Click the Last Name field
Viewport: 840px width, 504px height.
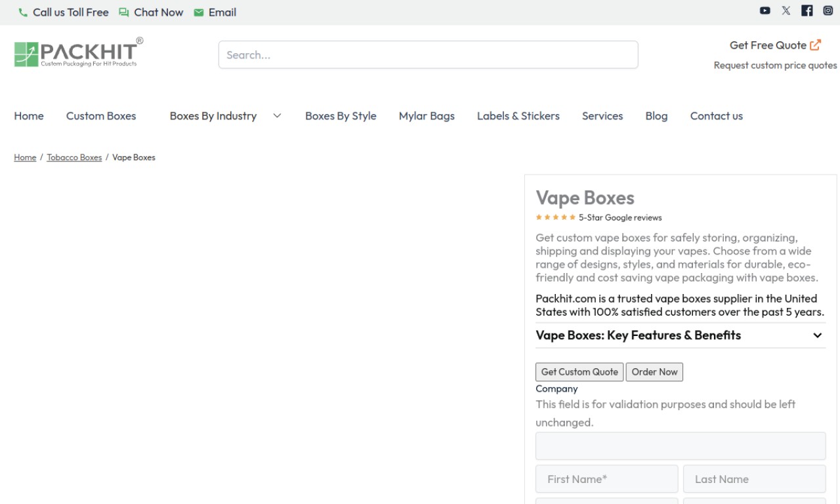pyautogui.click(x=754, y=479)
